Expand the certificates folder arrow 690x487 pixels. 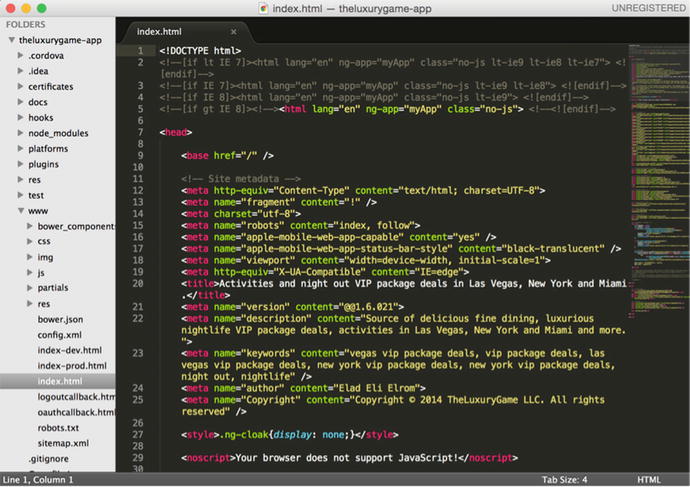pos(20,86)
